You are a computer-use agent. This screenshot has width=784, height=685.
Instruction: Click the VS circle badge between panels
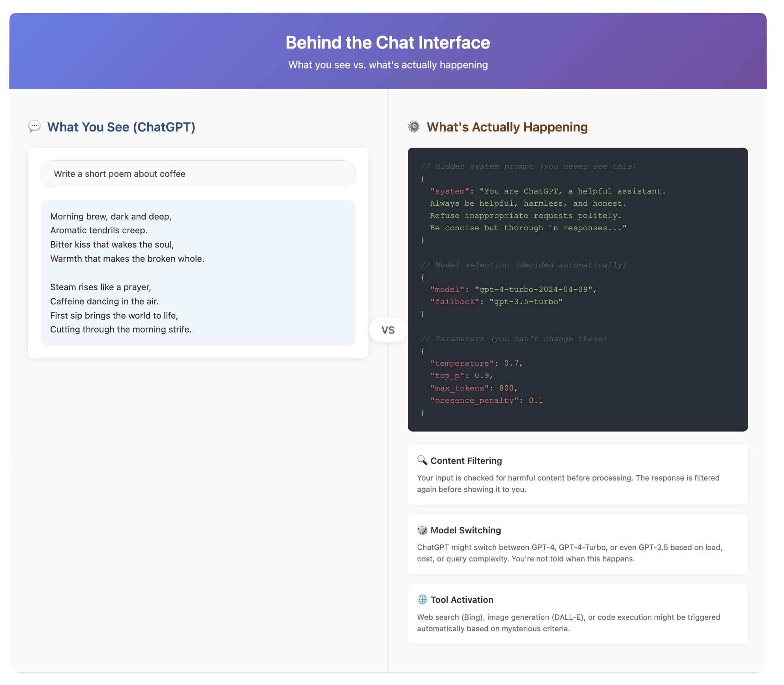point(388,330)
